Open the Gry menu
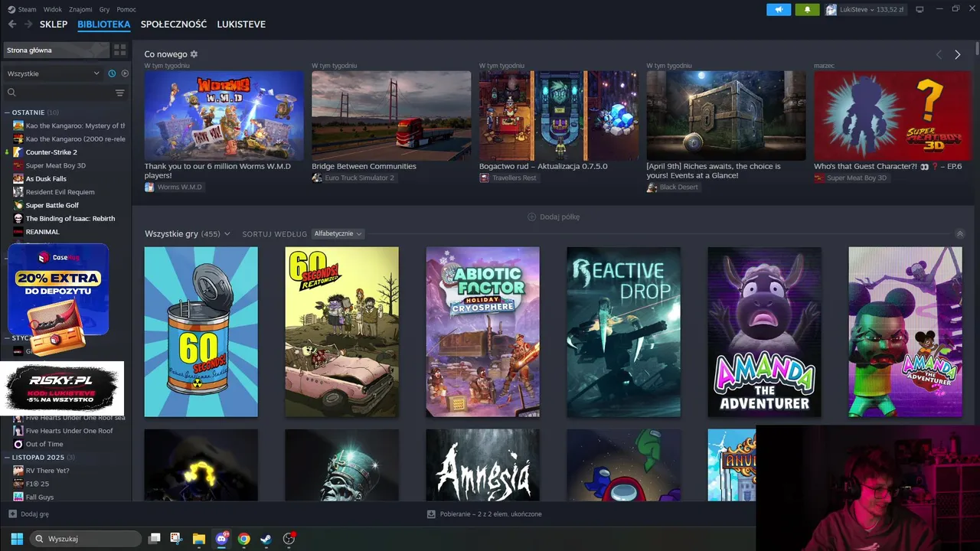The height and width of the screenshot is (551, 980). pos(105,9)
